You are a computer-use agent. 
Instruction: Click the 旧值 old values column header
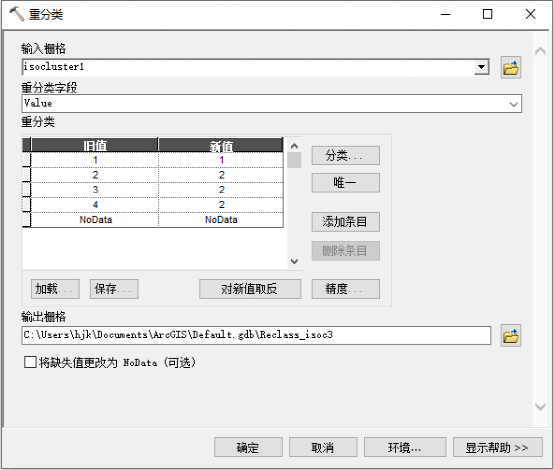click(x=95, y=145)
